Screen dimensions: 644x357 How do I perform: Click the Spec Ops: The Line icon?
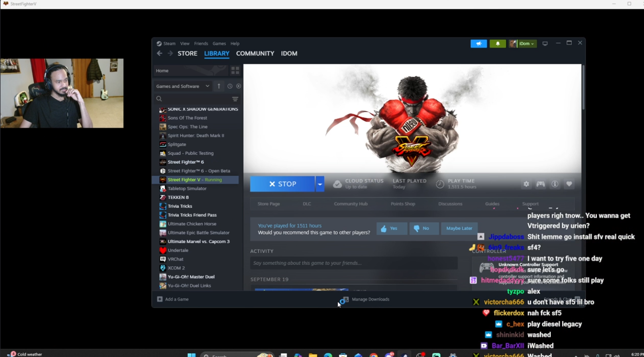(x=163, y=127)
